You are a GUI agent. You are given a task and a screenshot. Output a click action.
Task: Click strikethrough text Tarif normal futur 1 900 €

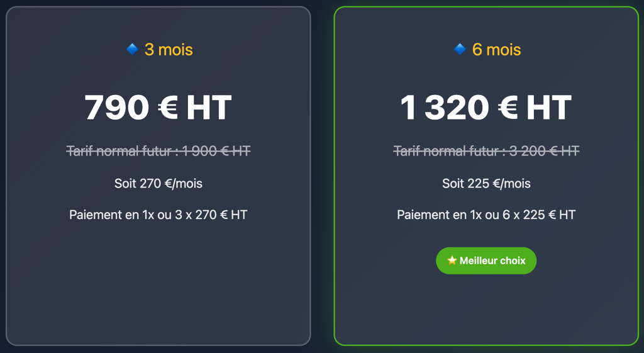(x=158, y=151)
